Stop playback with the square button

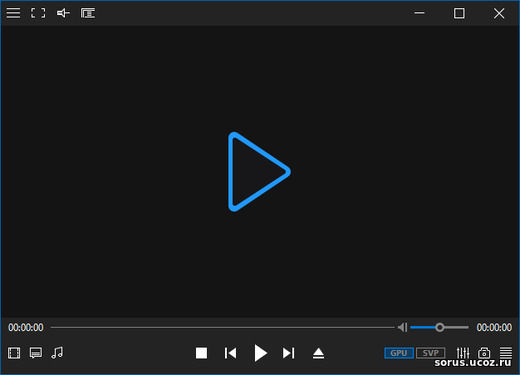click(201, 353)
